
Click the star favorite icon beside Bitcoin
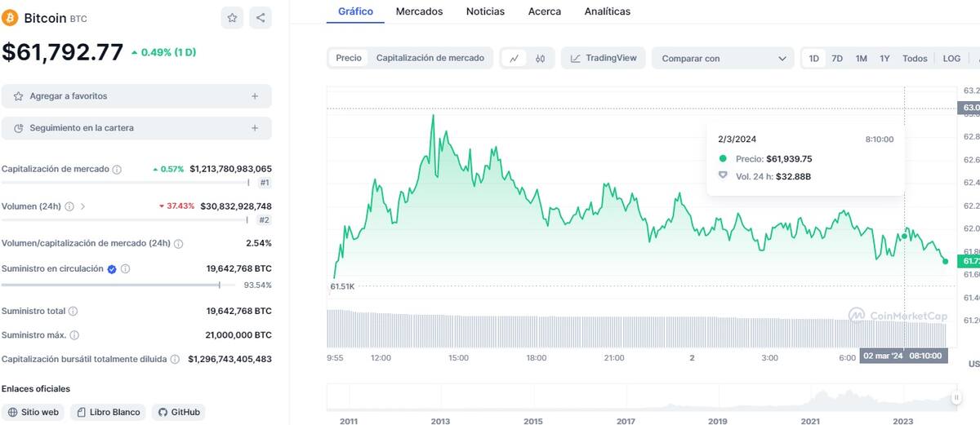click(233, 18)
